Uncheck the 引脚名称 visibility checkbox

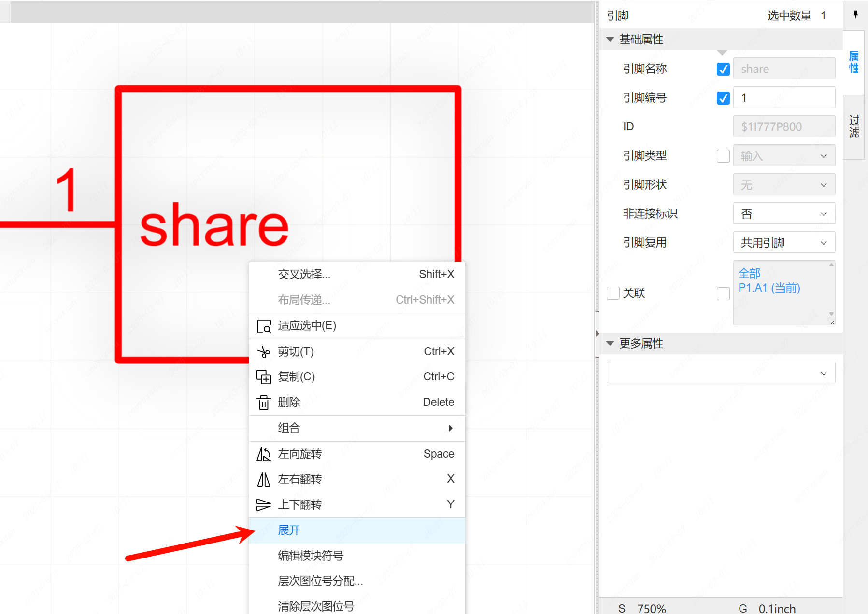(x=723, y=70)
